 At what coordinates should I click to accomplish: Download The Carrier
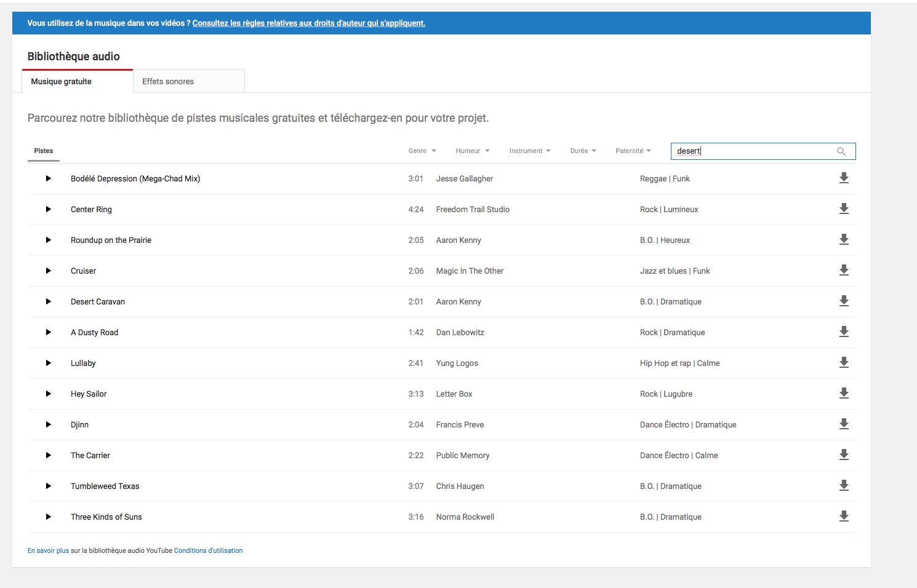click(844, 455)
